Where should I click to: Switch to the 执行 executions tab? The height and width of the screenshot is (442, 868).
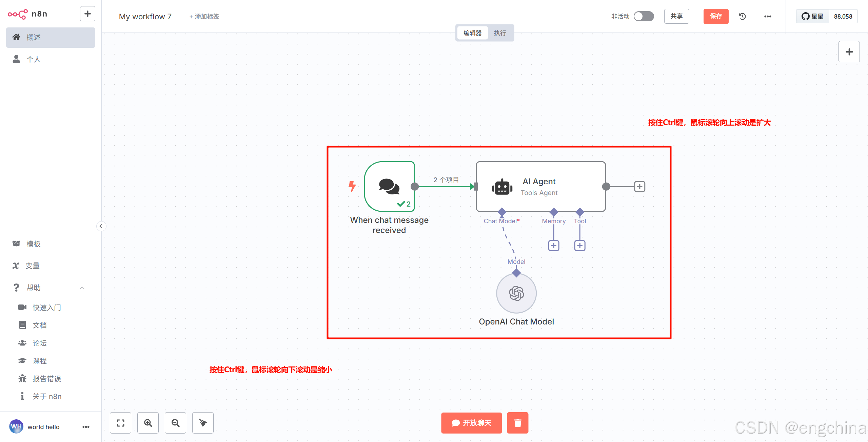500,33
